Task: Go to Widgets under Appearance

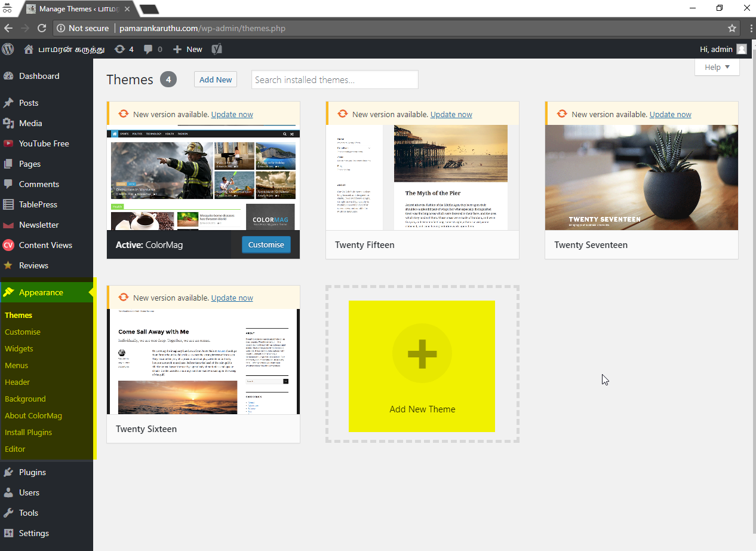Action: pyautogui.click(x=19, y=348)
